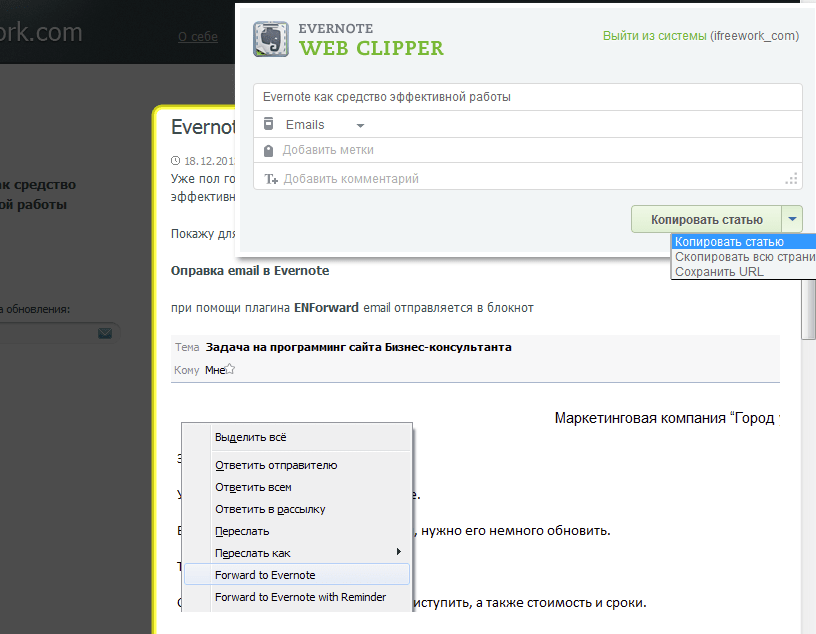Open the О себе navigation link
This screenshot has width=816, height=634.
pos(198,36)
